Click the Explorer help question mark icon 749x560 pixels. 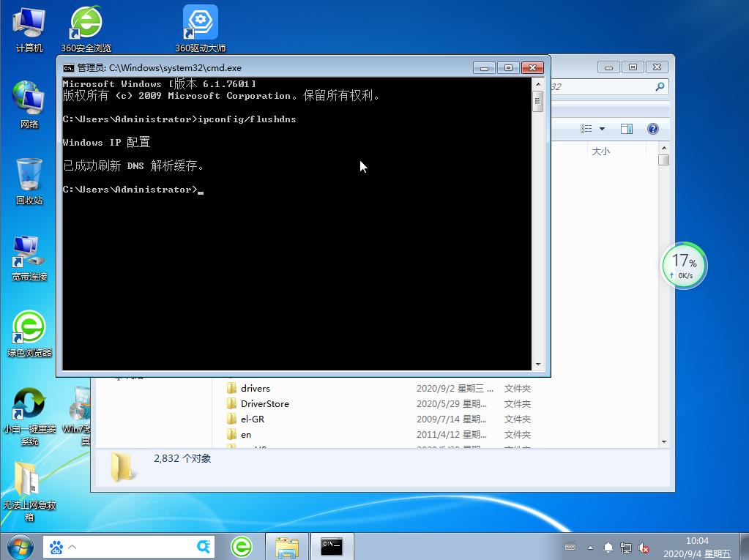pos(652,129)
